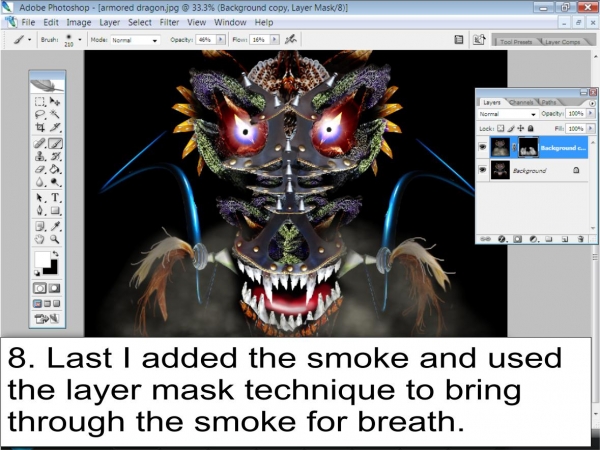Swap foreground and background colors

click(55, 253)
